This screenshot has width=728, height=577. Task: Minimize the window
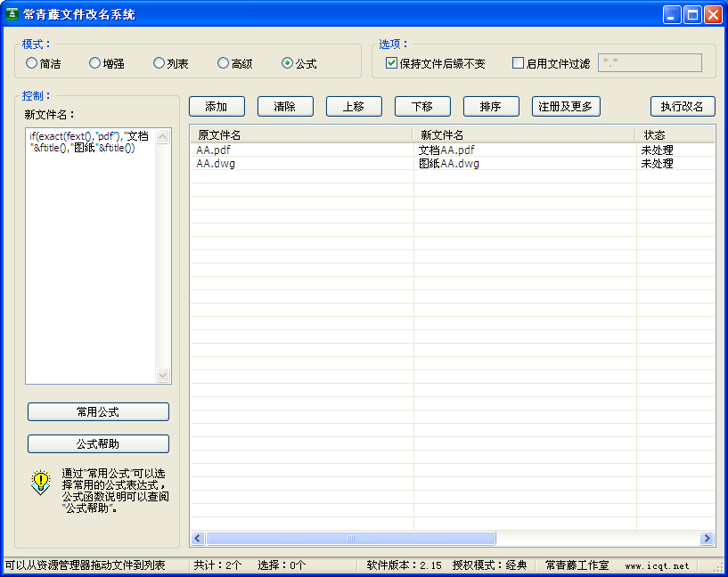point(671,14)
